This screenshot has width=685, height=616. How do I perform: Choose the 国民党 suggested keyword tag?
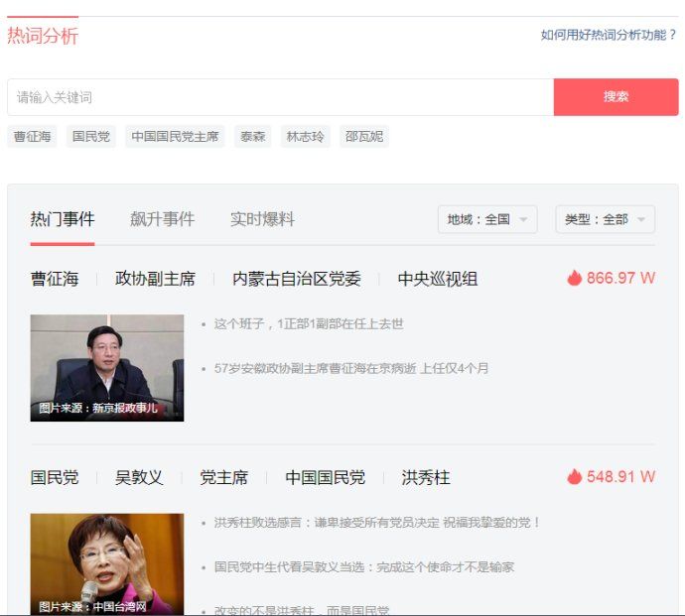(x=91, y=137)
